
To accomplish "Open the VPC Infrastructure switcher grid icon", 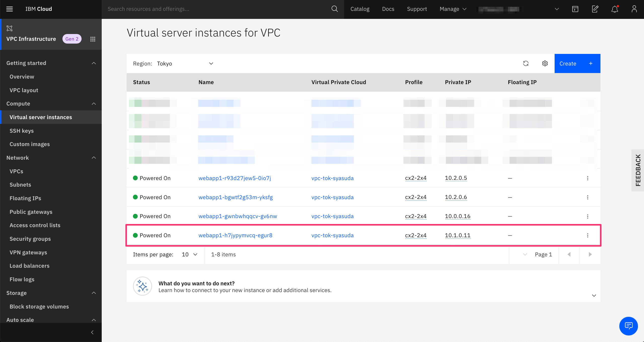I will 93,39.
